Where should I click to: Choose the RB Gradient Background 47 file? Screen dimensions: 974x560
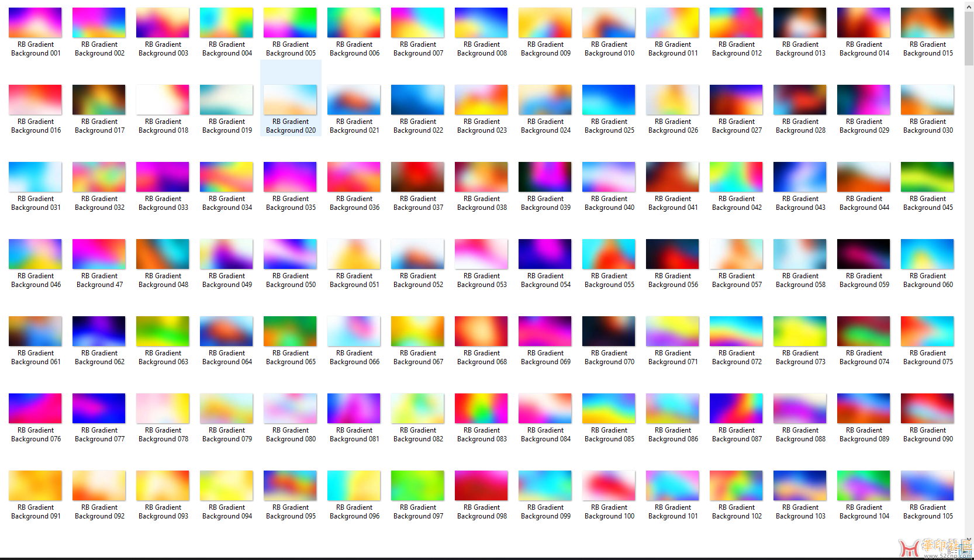(99, 254)
